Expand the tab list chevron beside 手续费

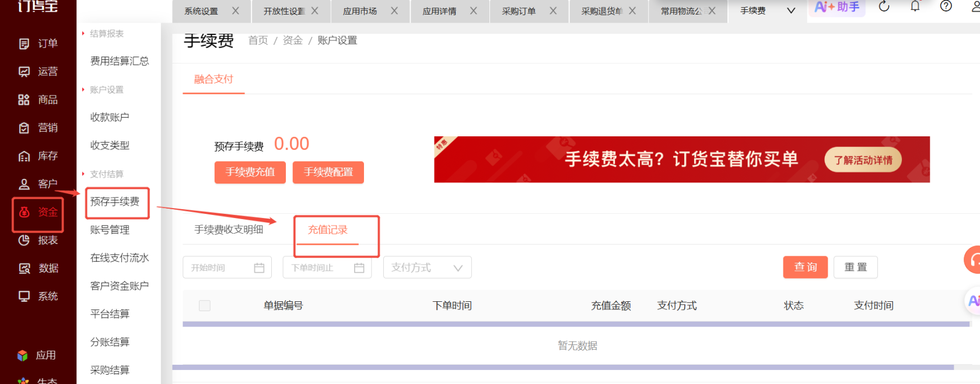791,10
